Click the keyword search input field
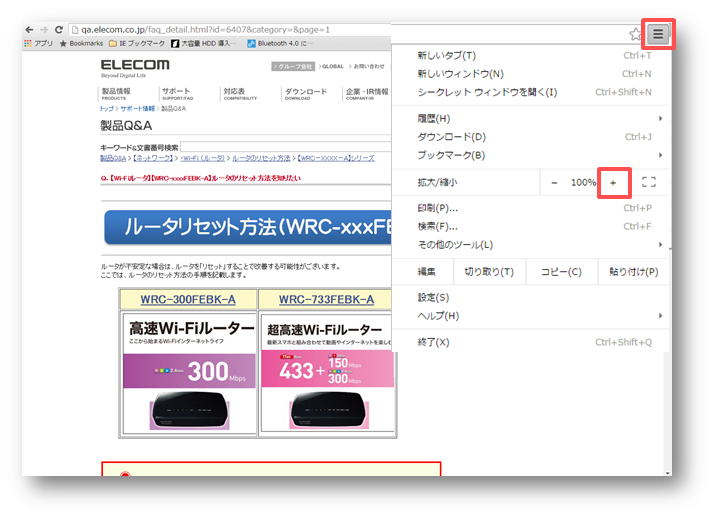The height and width of the screenshot is (518, 714). coord(286,147)
